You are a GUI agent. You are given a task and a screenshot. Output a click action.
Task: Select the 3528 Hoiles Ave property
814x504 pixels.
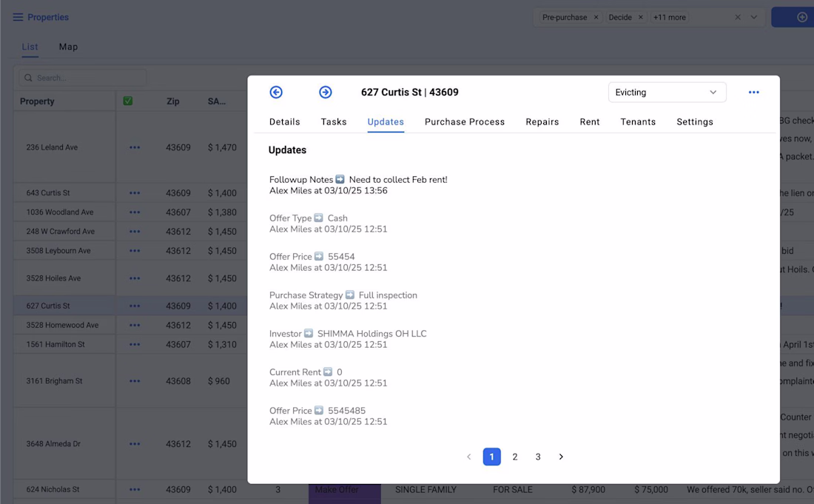click(x=53, y=278)
